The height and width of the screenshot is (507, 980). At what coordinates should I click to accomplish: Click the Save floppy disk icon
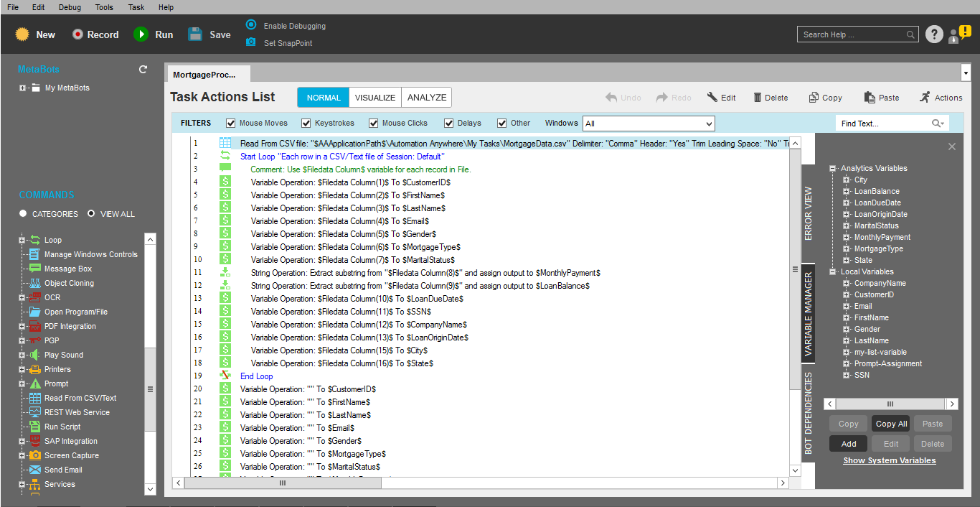pos(195,34)
